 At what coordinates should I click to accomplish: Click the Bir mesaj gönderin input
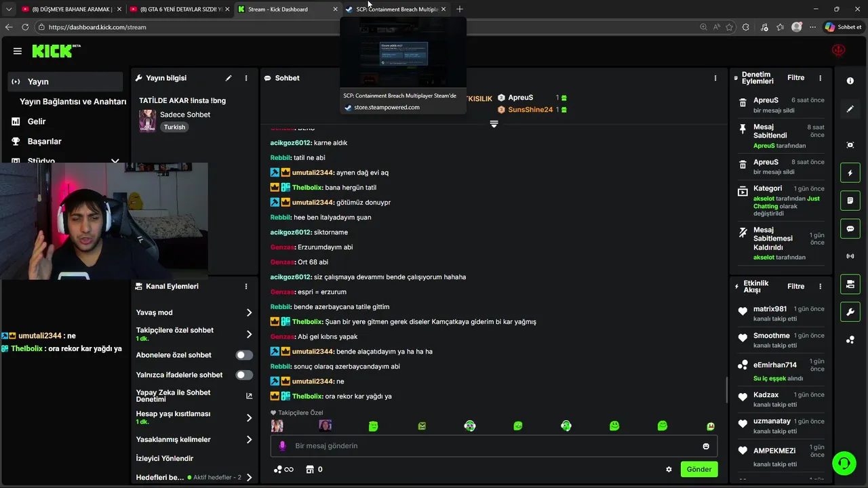(495, 446)
